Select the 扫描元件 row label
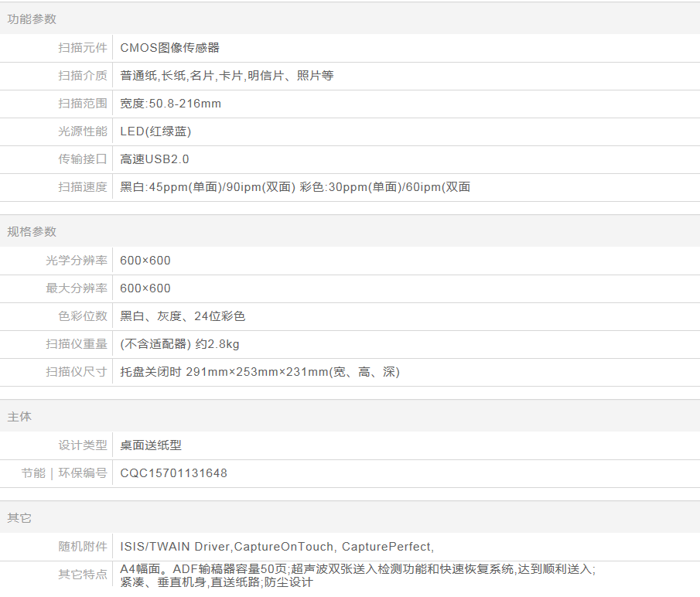700x597 pixels. coord(83,48)
